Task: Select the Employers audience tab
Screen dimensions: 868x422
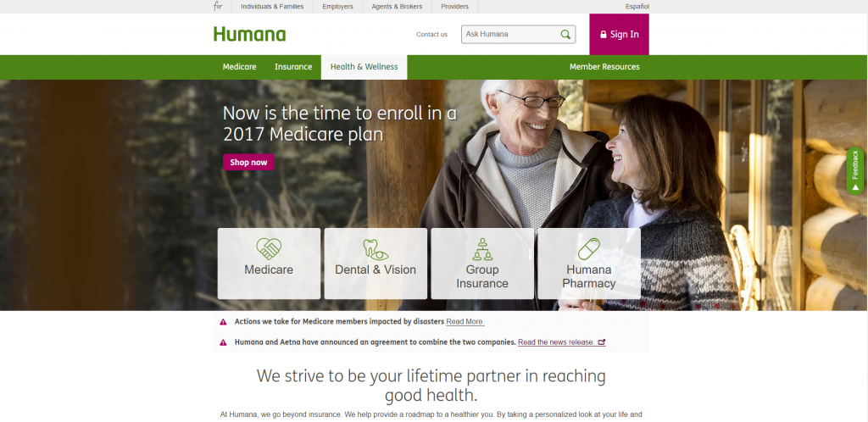Action: (x=337, y=7)
